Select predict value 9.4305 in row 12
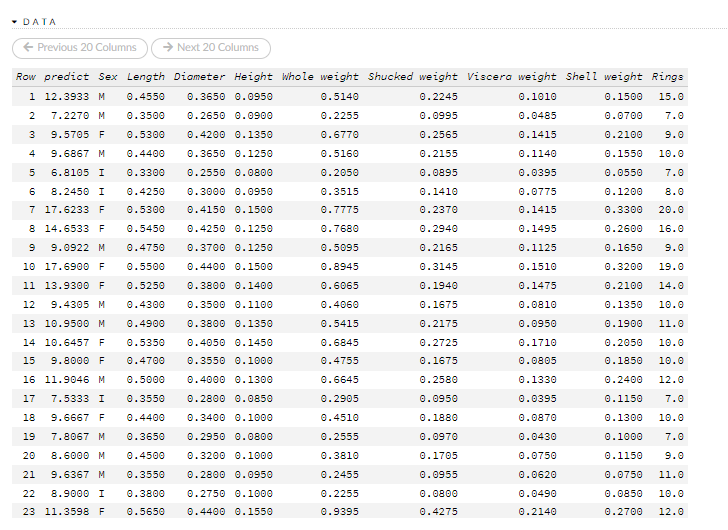728x530 pixels. pos(70,305)
